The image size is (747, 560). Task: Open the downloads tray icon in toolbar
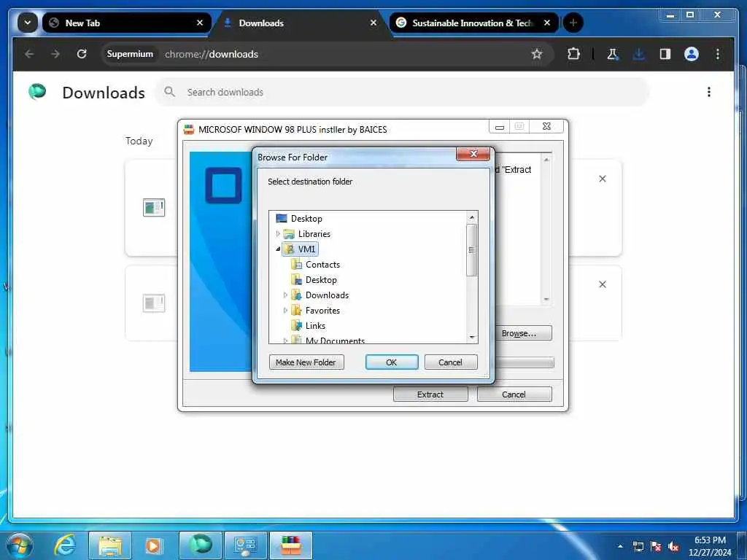tap(639, 54)
